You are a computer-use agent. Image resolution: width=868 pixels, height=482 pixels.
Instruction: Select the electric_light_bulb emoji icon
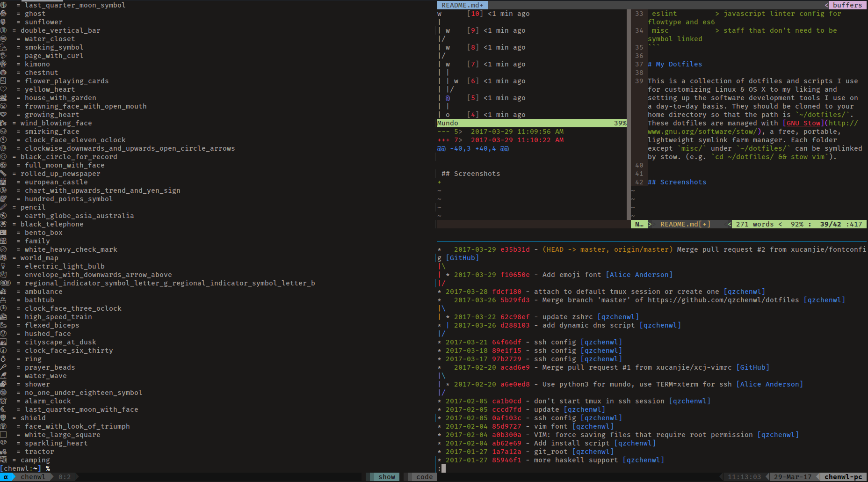3,266
